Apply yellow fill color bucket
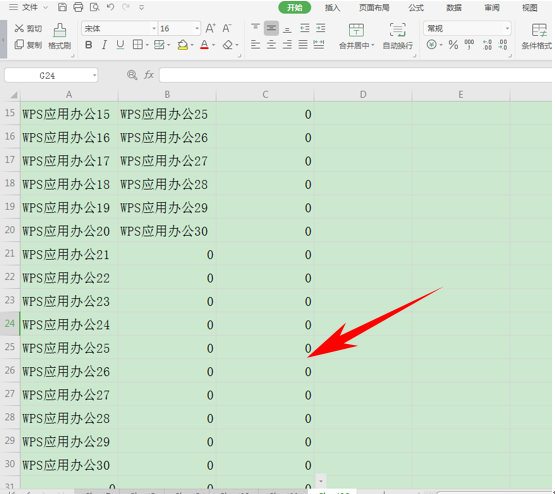 point(183,45)
